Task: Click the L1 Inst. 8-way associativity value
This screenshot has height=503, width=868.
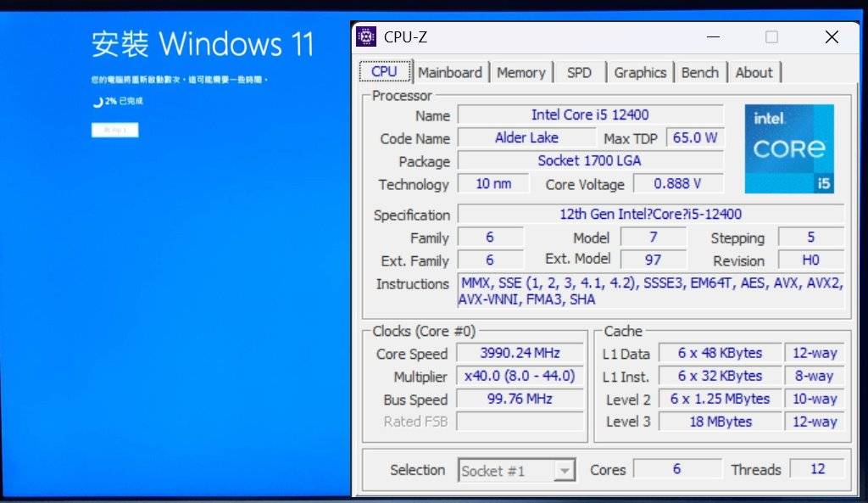Action: click(x=815, y=376)
